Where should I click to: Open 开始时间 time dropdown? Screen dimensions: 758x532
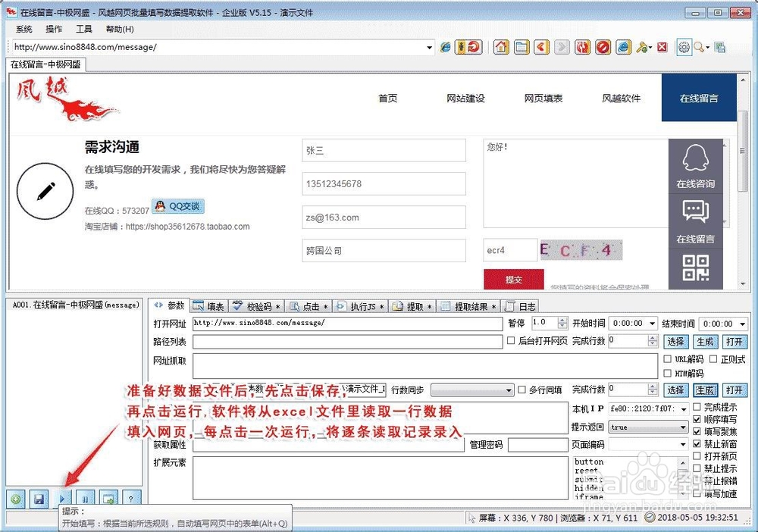[x=653, y=324]
